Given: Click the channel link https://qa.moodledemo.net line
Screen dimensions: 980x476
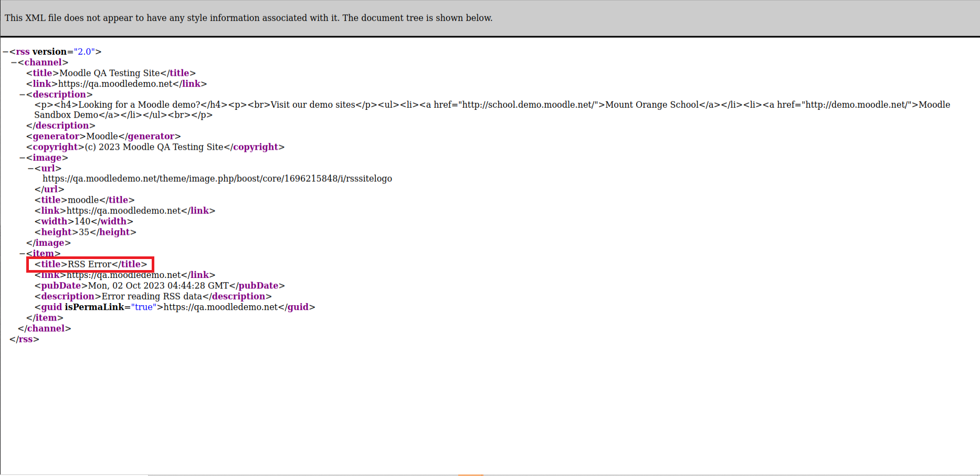Looking at the screenshot, I should tap(117, 84).
